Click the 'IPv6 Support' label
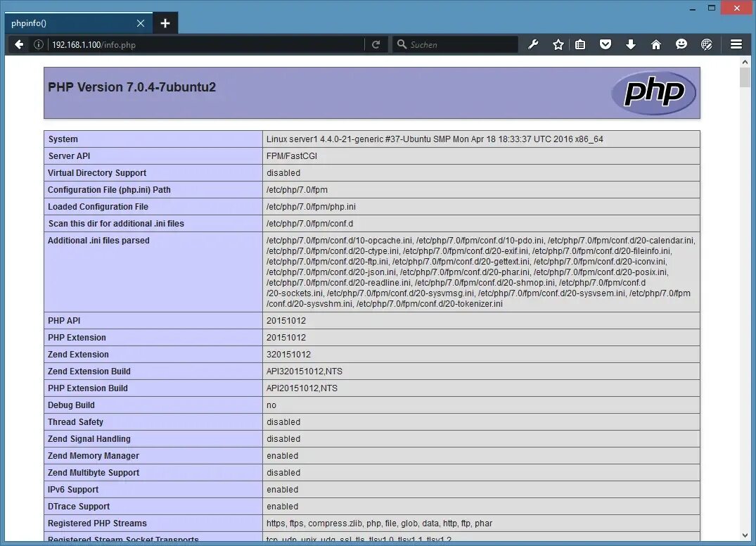Screen dimensions: 756x546 tap(73, 490)
